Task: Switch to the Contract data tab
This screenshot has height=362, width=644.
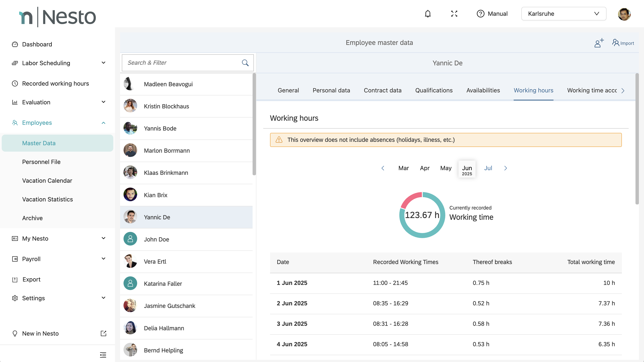Action: coord(382,90)
